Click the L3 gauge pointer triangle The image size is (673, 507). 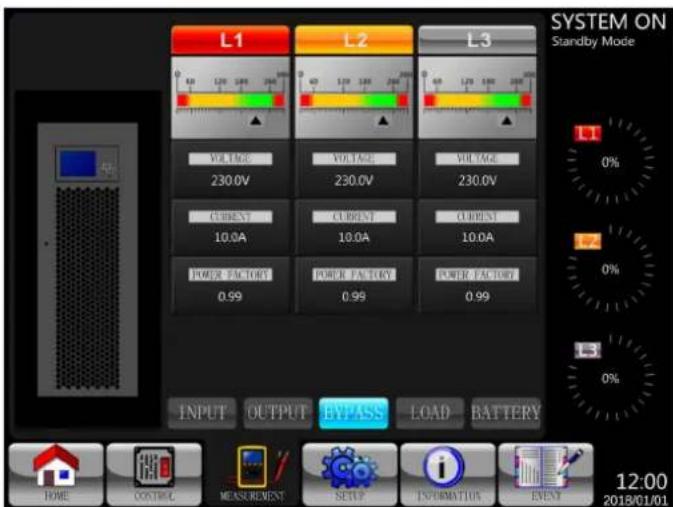(506, 121)
